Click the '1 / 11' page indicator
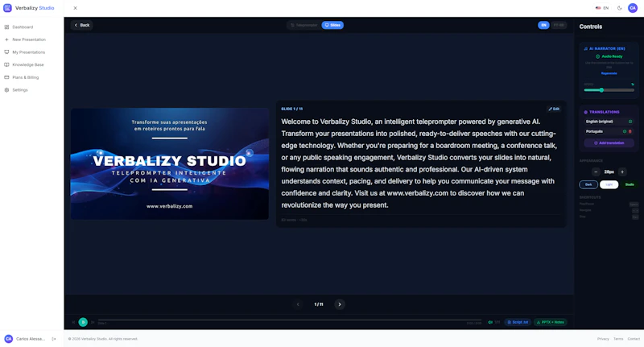 coord(319,304)
